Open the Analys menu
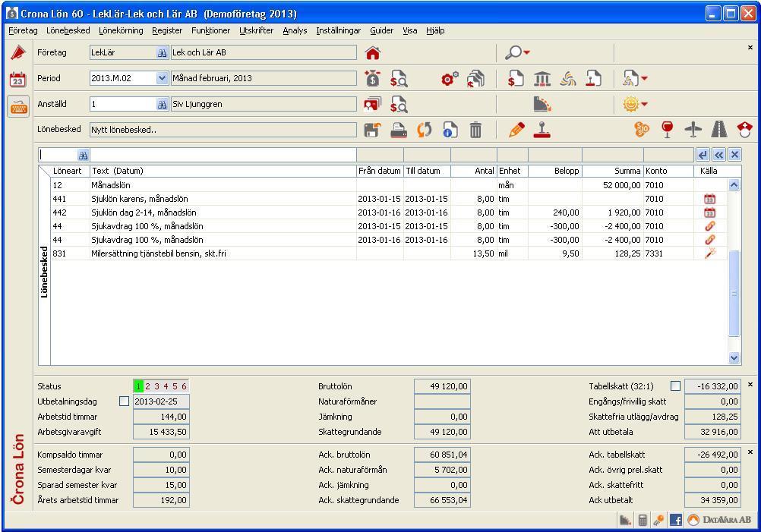The image size is (761, 532). [295, 30]
